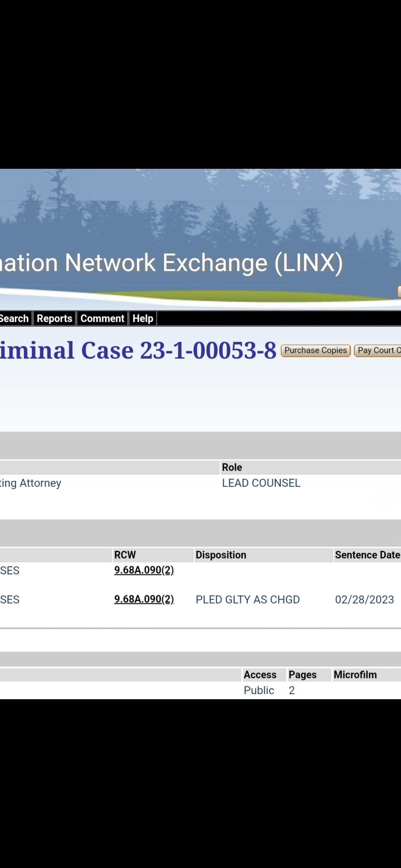Screen dimensions: 401x868
Task: Click the Sentence Date column header
Action: pos(368,555)
